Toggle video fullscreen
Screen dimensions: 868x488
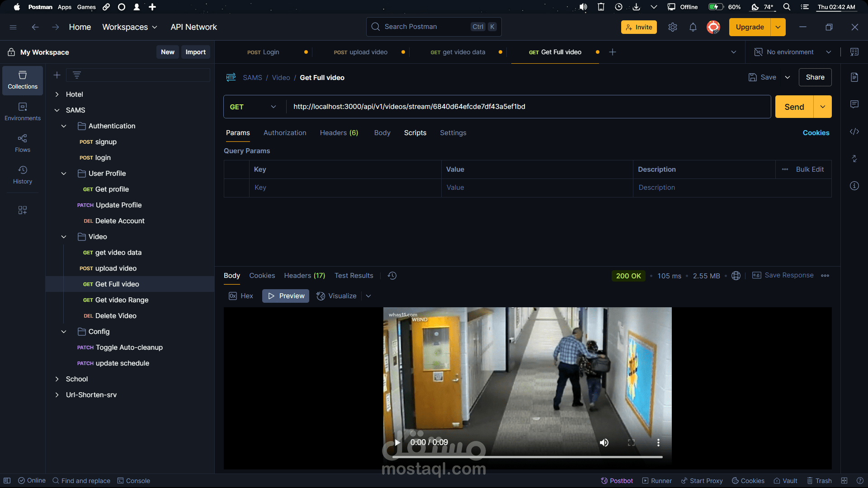click(x=632, y=442)
